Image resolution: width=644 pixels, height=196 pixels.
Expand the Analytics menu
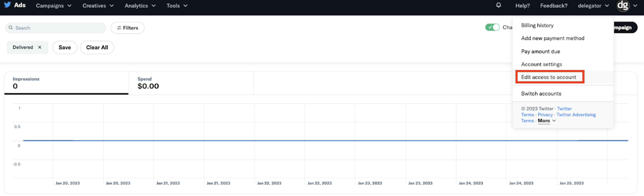point(140,5)
